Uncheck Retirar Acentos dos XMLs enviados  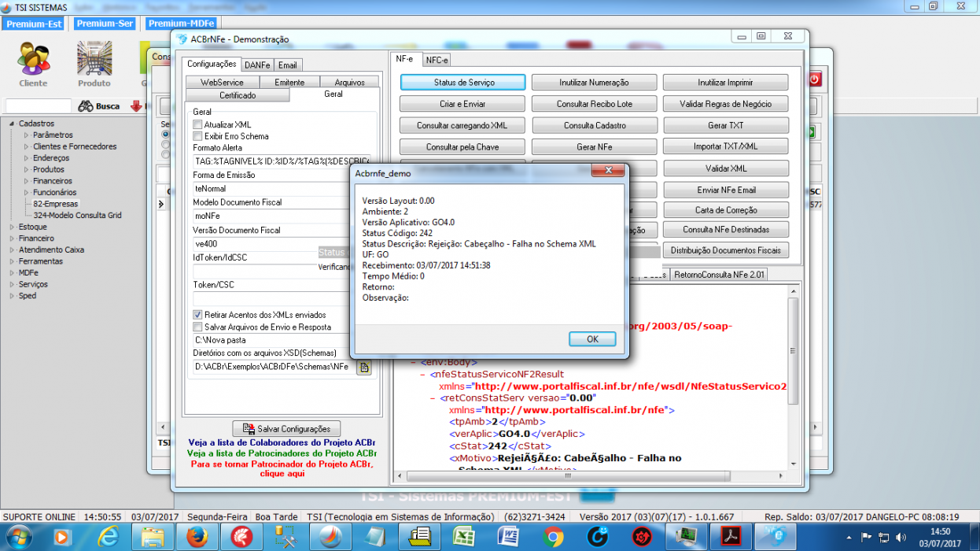click(x=197, y=315)
